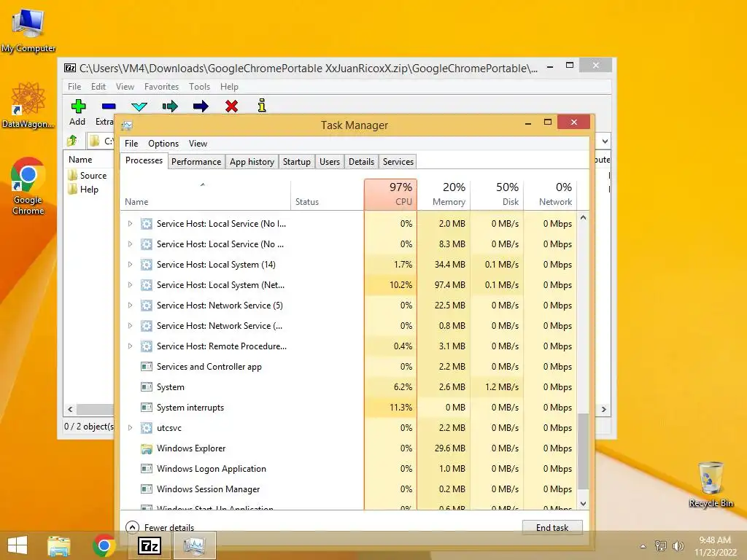Click the Test checkmark icon in 7-Zip
This screenshot has height=560, width=747.
(139, 106)
